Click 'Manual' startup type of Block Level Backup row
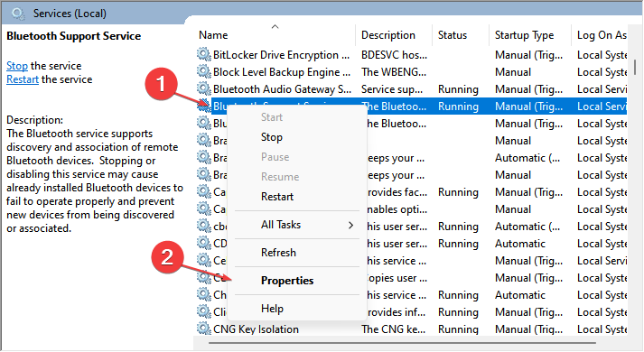Image resolution: width=644 pixels, height=352 pixels. pyautogui.click(x=512, y=72)
